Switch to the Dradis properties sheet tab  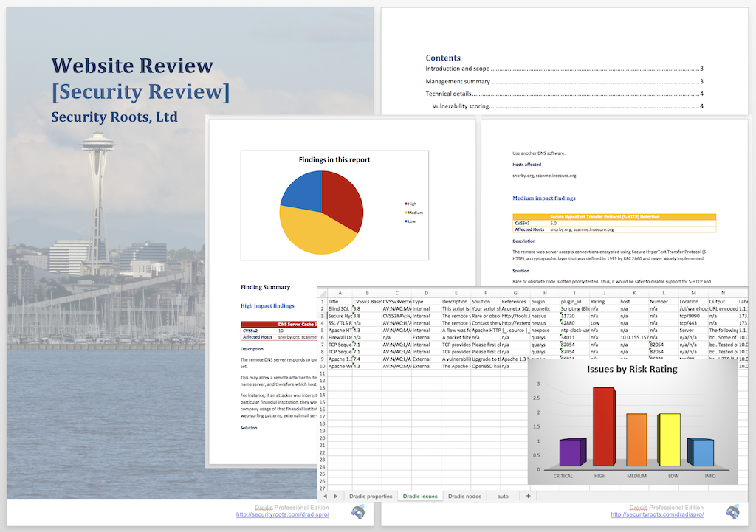371,496
